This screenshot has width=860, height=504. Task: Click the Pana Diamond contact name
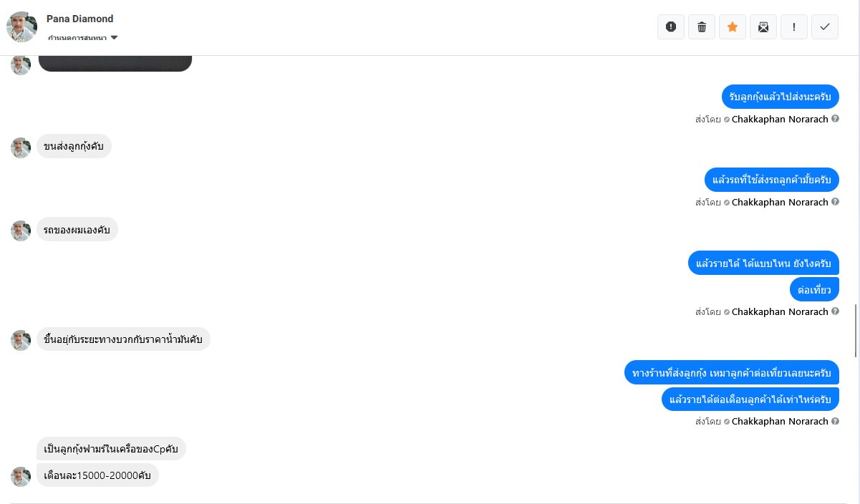(80, 19)
